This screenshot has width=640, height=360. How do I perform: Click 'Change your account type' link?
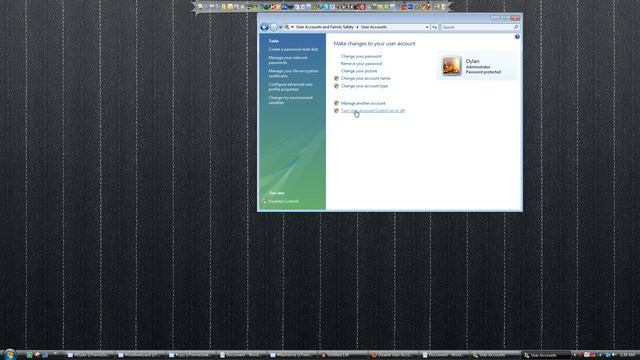(x=364, y=86)
